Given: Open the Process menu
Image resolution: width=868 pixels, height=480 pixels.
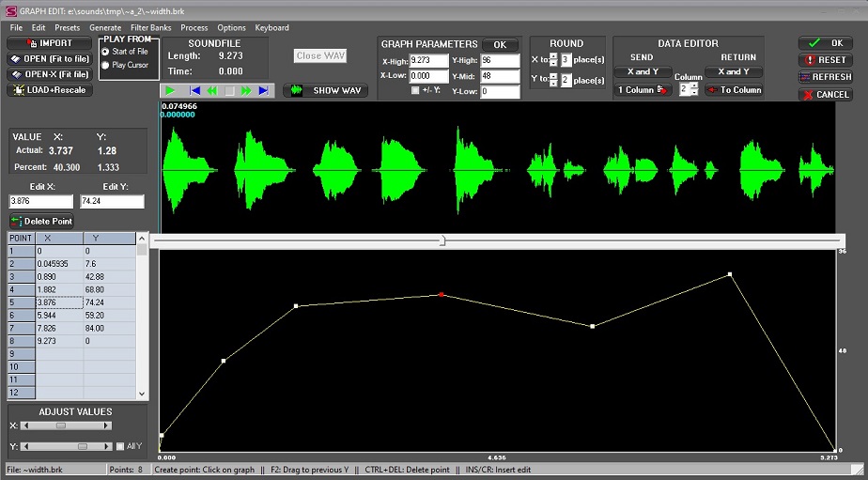Looking at the screenshot, I should pos(194,27).
